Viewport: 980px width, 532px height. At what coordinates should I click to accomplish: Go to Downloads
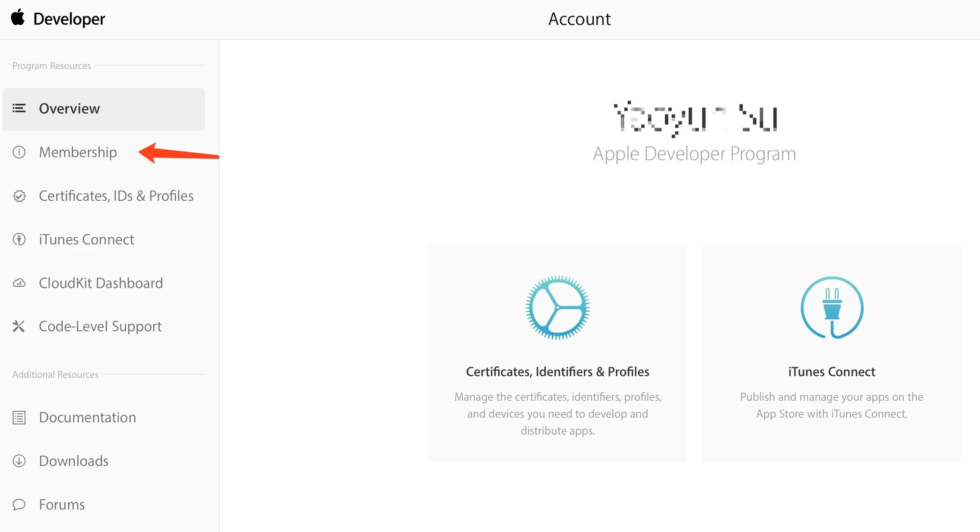coord(74,461)
